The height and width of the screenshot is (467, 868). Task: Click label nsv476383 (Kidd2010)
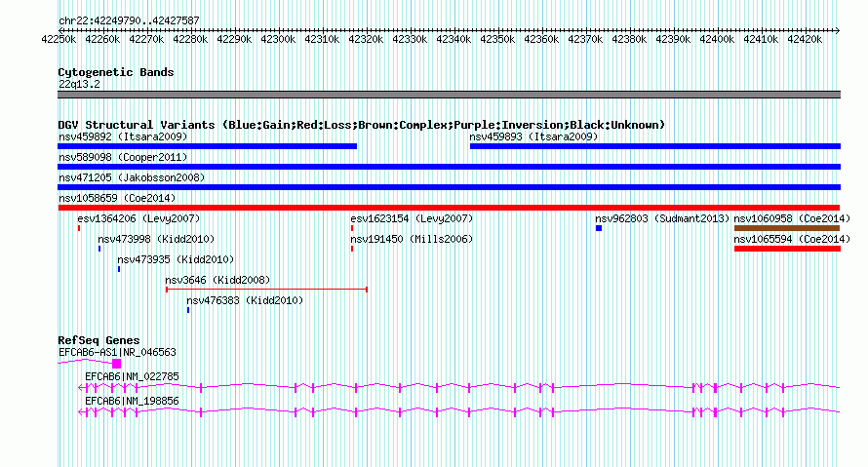(245, 300)
